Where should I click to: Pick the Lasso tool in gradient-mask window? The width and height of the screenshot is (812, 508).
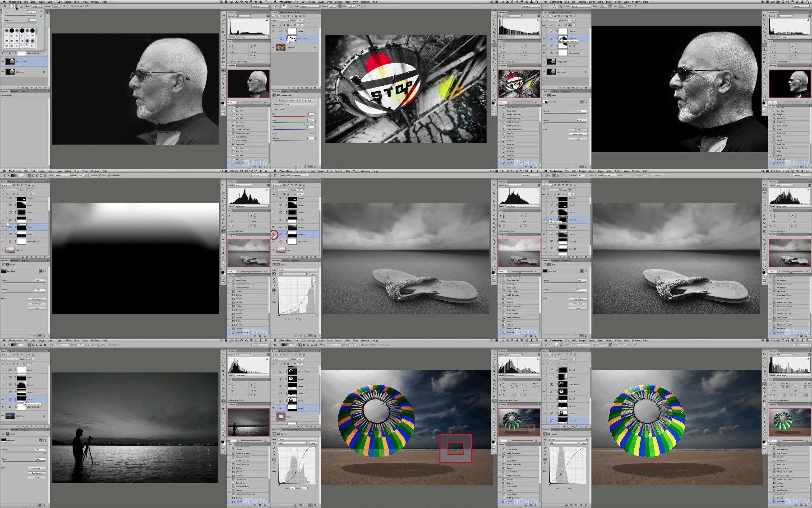click(x=223, y=193)
